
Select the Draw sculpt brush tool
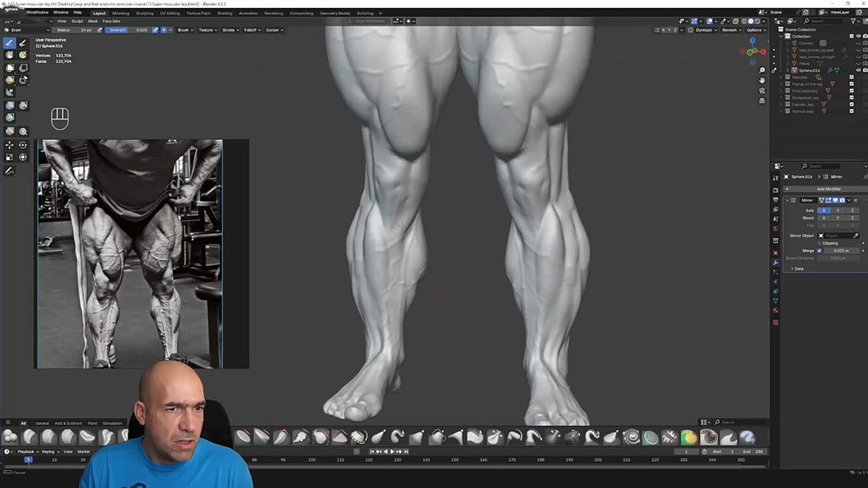tap(10, 43)
